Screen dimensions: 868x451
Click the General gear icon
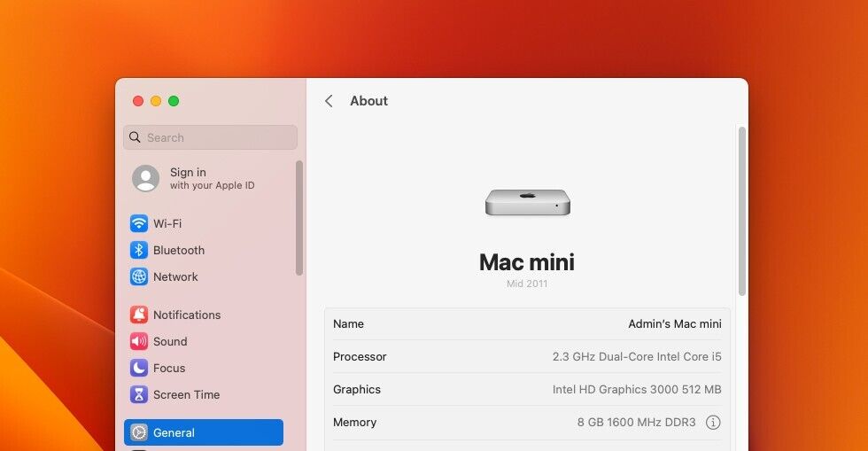click(139, 432)
